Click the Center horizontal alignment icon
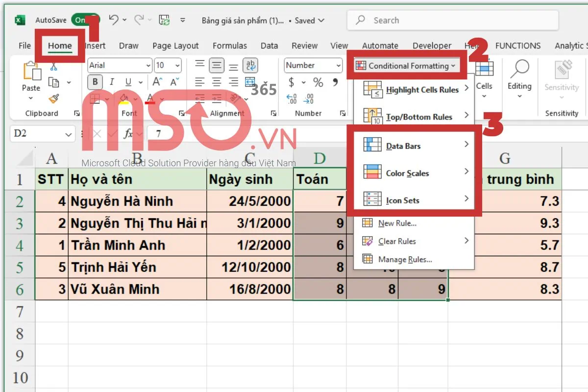The image size is (588, 392). pos(217,82)
